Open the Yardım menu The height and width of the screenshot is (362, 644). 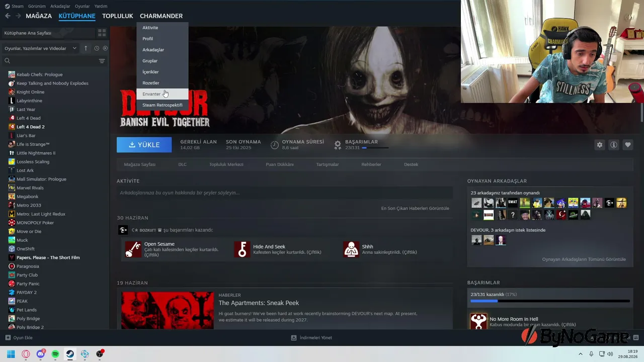coord(101,6)
